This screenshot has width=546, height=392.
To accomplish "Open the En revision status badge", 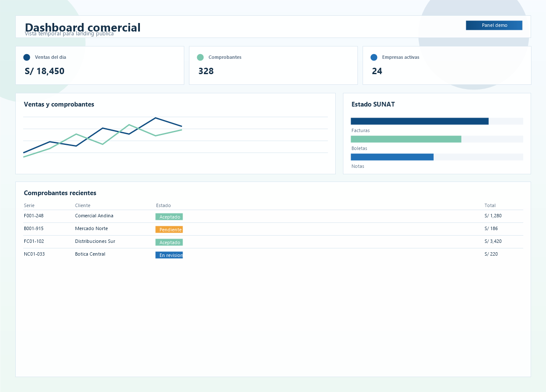I will [169, 255].
